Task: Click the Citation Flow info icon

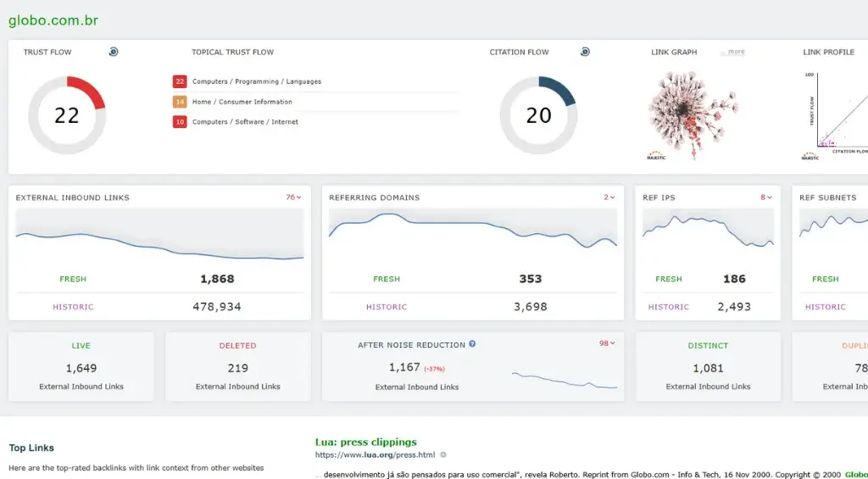Action: click(585, 52)
